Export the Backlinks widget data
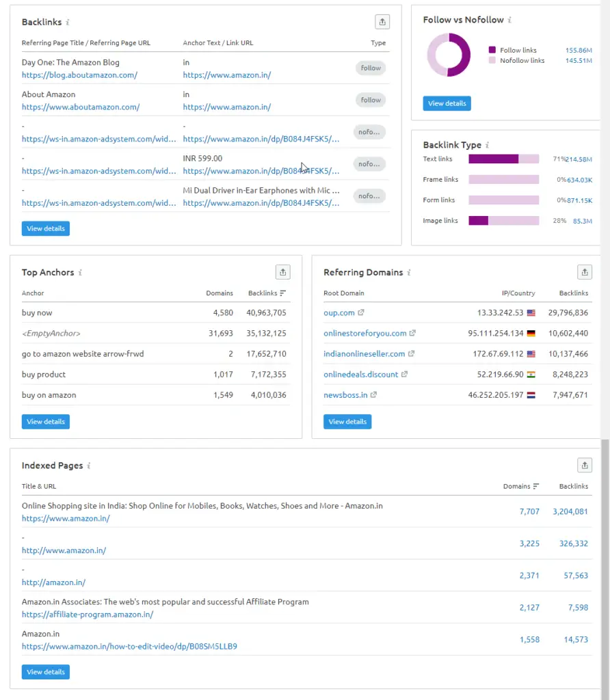Image resolution: width=610 pixels, height=700 pixels. pos(382,21)
